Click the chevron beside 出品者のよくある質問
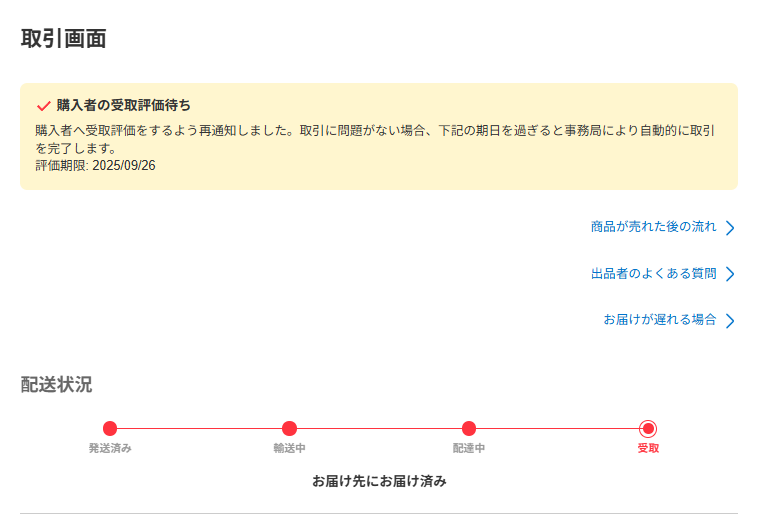This screenshot has height=525, width=781. pos(730,274)
